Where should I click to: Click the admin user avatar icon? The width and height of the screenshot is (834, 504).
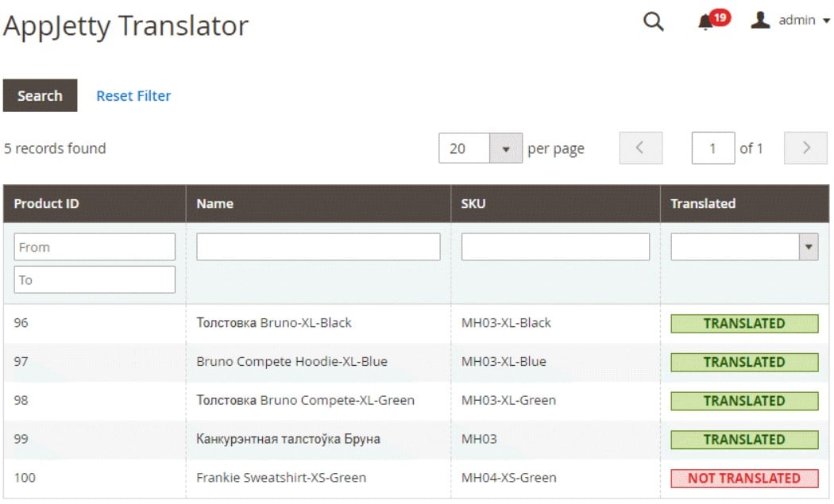[x=760, y=20]
